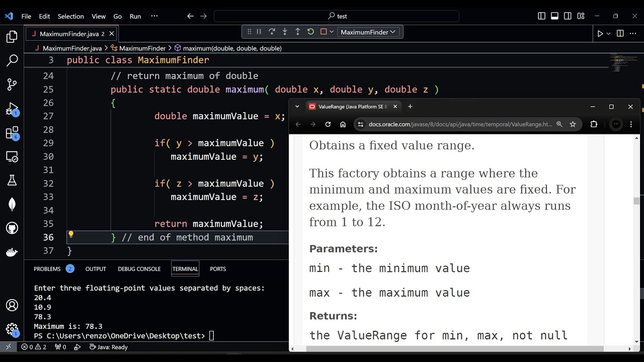Screen dimensions: 644x362
Task: Open the Edit menu
Action: (x=45, y=16)
